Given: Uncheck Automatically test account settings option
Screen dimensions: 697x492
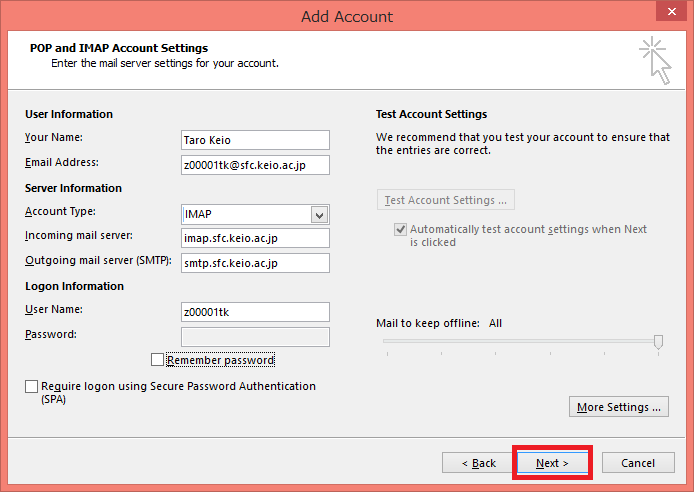Looking at the screenshot, I should point(400,230).
